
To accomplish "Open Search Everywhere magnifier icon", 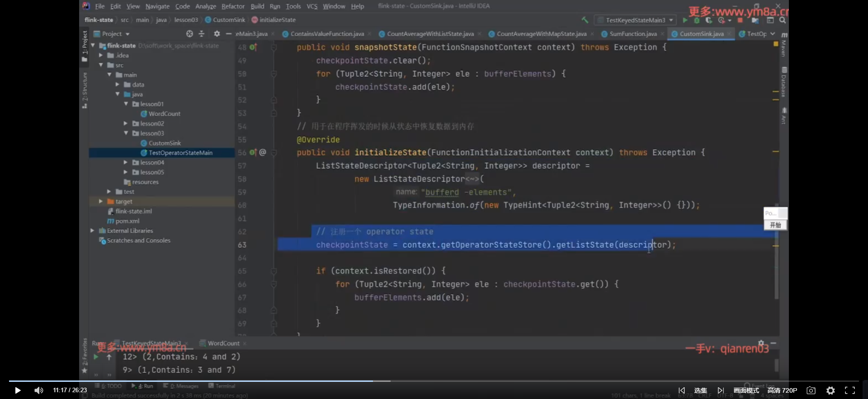I will tap(782, 20).
